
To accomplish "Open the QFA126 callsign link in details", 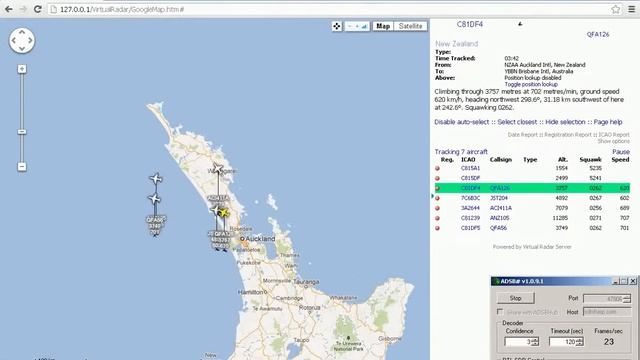I will [x=598, y=34].
